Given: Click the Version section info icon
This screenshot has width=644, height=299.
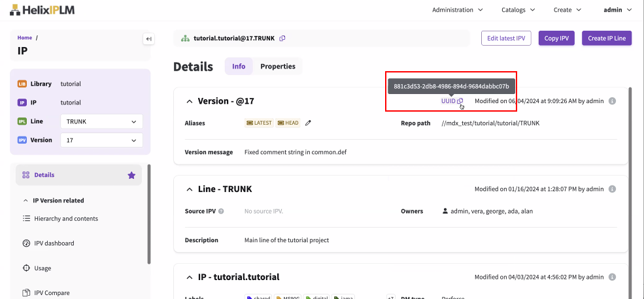Looking at the screenshot, I should click(613, 101).
